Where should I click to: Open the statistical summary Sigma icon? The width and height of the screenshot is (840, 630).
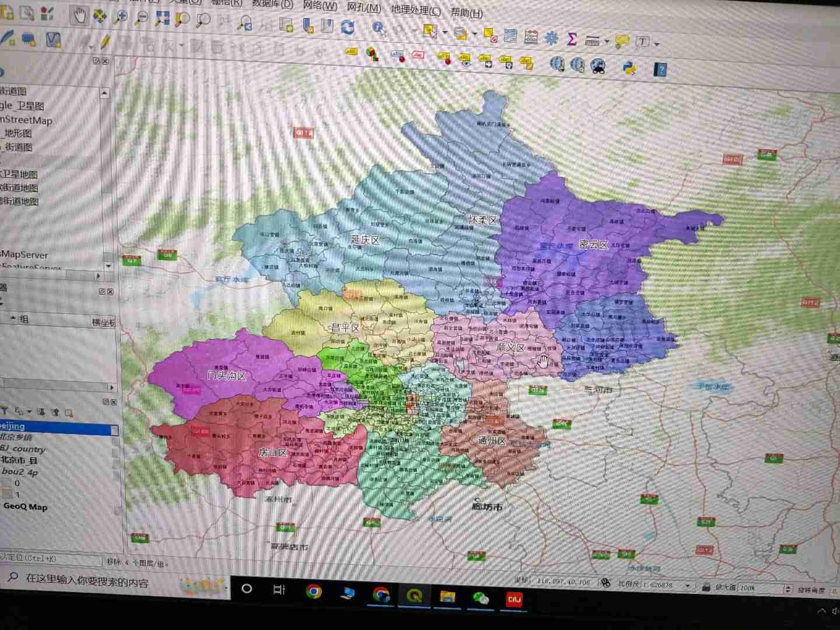(572, 39)
